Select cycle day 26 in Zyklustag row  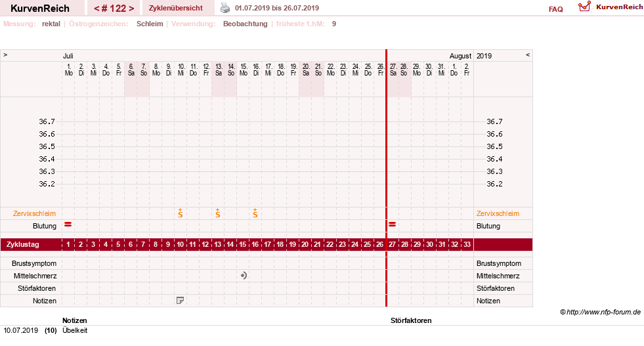click(380, 244)
